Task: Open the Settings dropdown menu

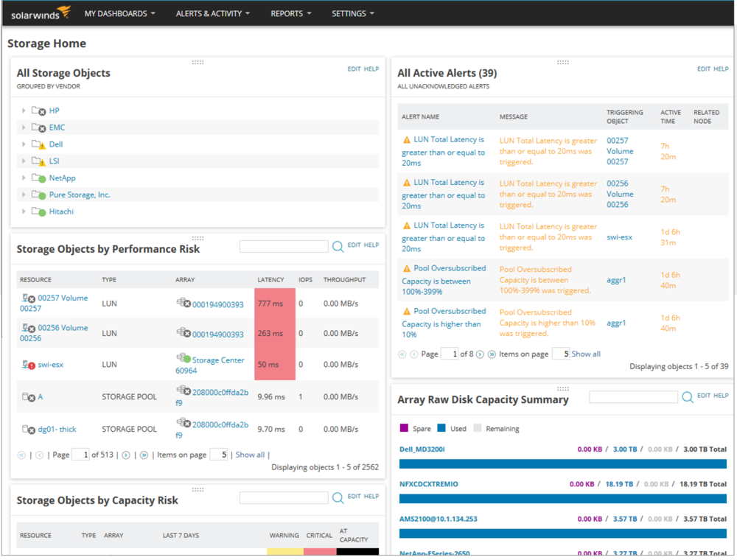Action: pyautogui.click(x=352, y=13)
